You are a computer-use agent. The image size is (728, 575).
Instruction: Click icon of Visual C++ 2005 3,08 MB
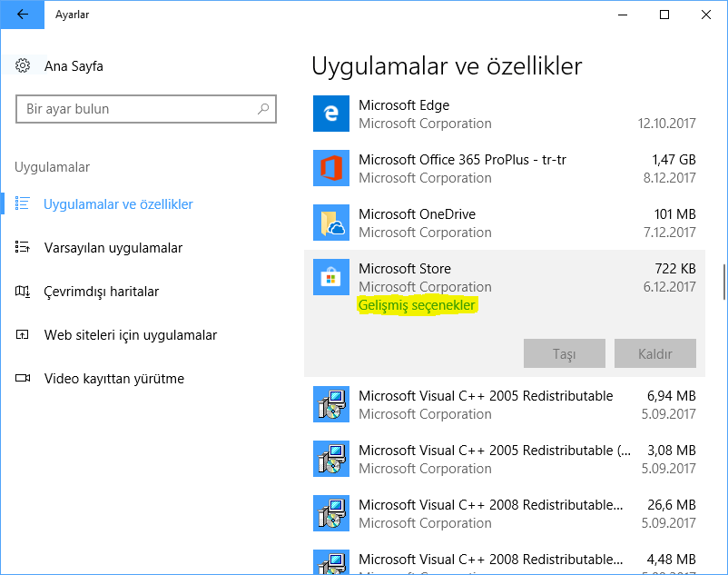331,459
